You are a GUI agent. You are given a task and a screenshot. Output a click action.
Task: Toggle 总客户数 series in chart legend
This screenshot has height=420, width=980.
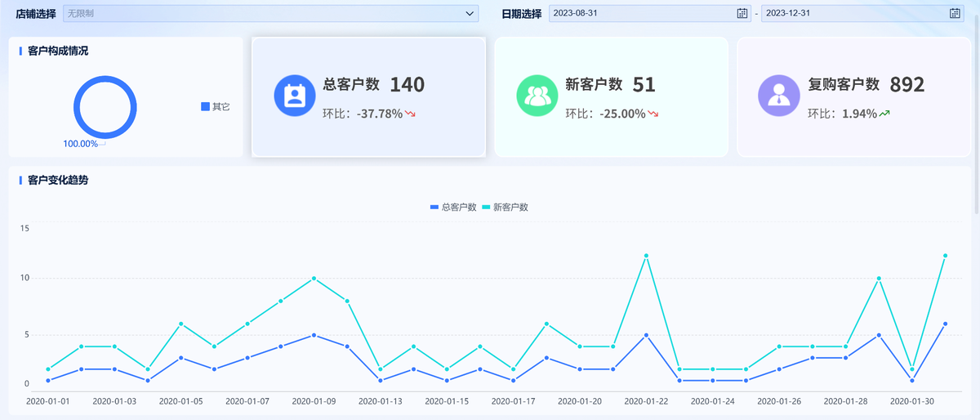pos(453,208)
